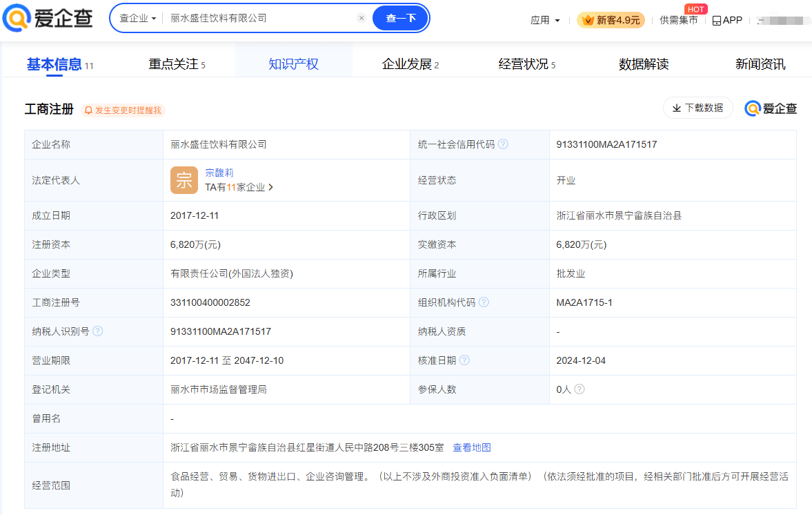The height and width of the screenshot is (515, 812).
Task: Open the 查企业 search type dropdown
Action: [137, 18]
